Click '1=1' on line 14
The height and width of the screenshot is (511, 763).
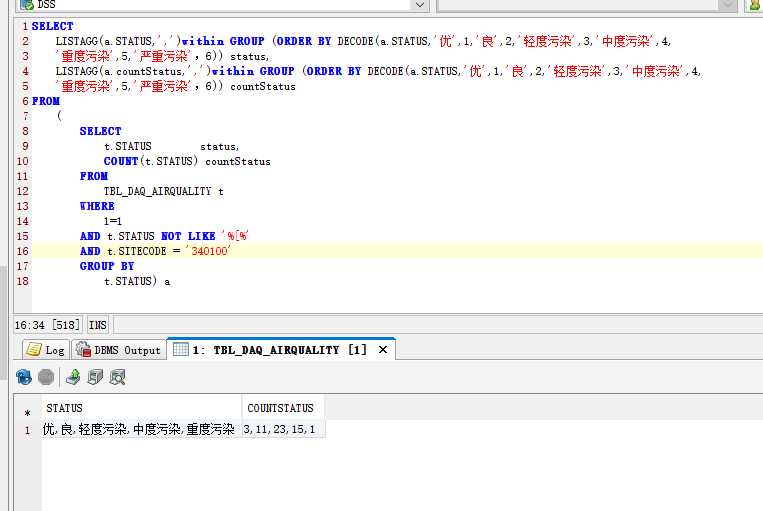(112, 221)
